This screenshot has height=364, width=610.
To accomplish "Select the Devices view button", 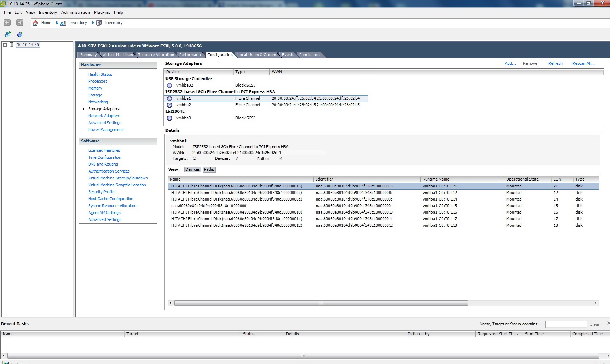I will [192, 170].
